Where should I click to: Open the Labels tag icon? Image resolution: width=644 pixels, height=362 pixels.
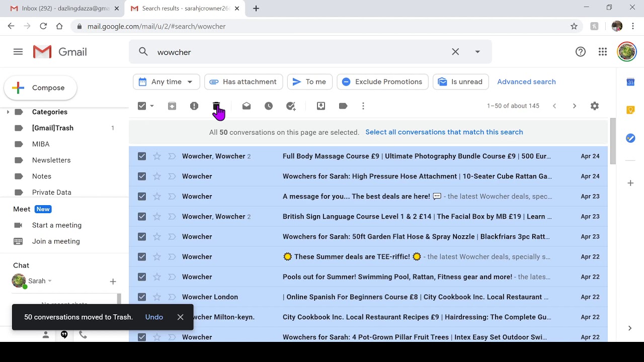coord(343,106)
